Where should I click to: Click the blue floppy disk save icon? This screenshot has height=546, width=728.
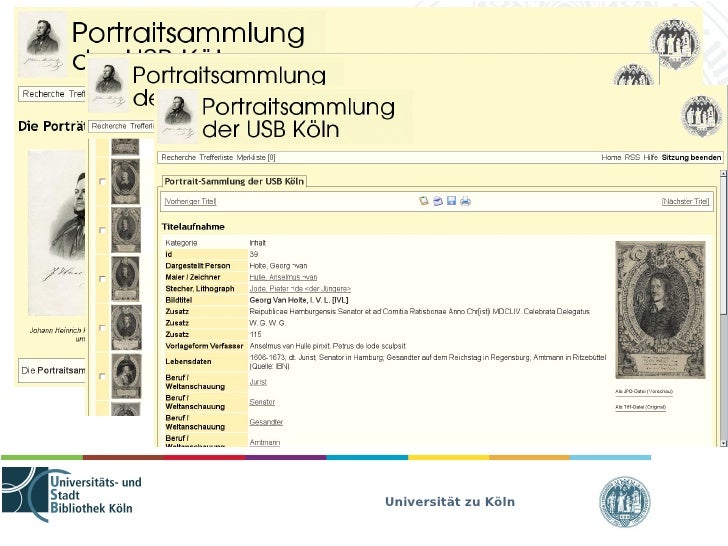(451, 201)
